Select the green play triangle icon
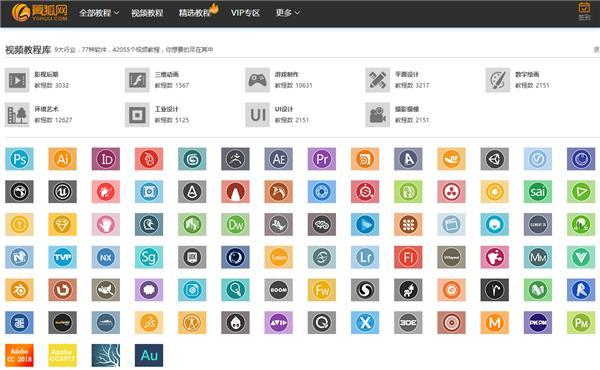The width and height of the screenshot is (600, 370). pyautogui.click(x=581, y=192)
